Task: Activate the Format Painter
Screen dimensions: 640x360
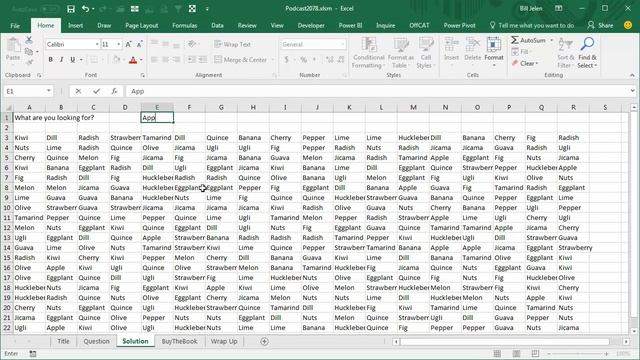Action: 29,62
